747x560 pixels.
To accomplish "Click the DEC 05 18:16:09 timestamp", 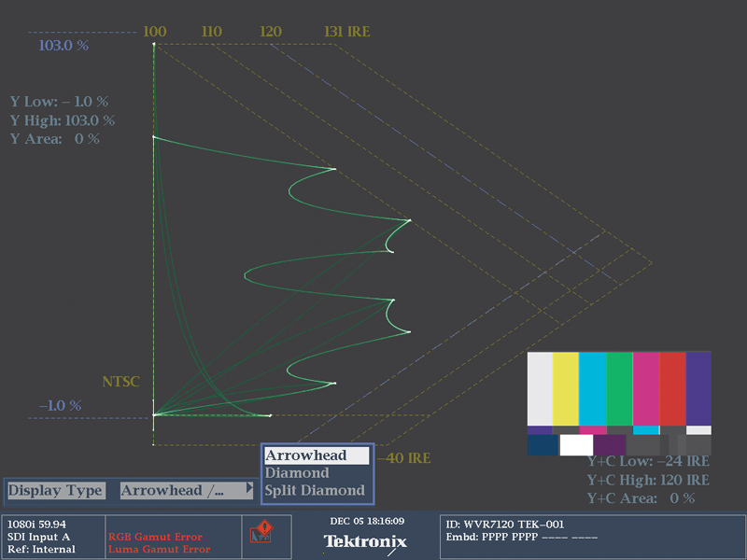I will [x=367, y=521].
